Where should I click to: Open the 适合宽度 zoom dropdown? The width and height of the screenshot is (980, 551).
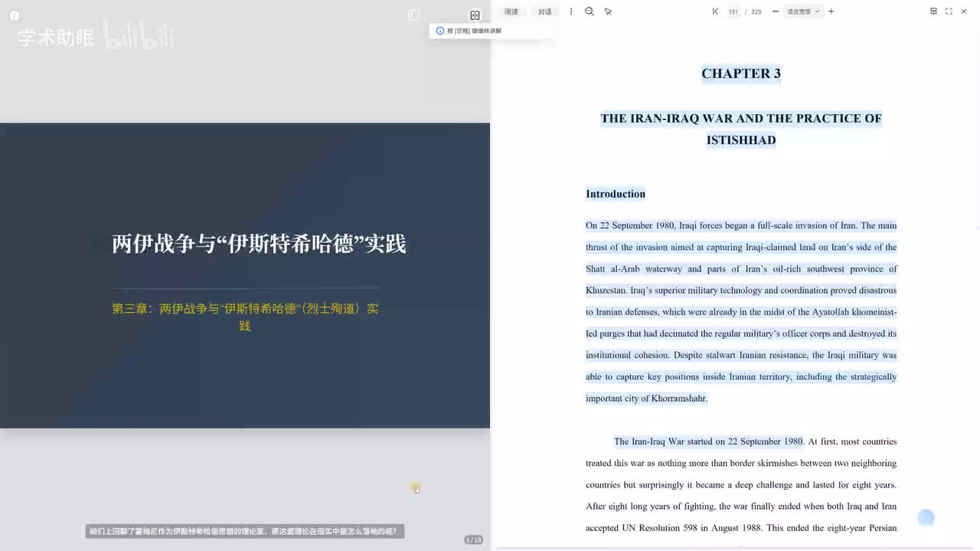coord(803,11)
